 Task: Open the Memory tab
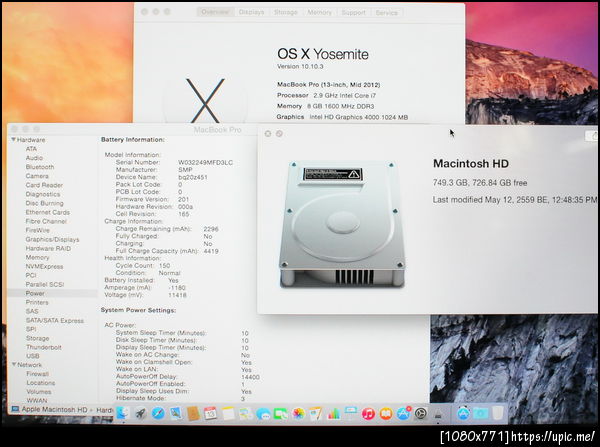tap(320, 12)
